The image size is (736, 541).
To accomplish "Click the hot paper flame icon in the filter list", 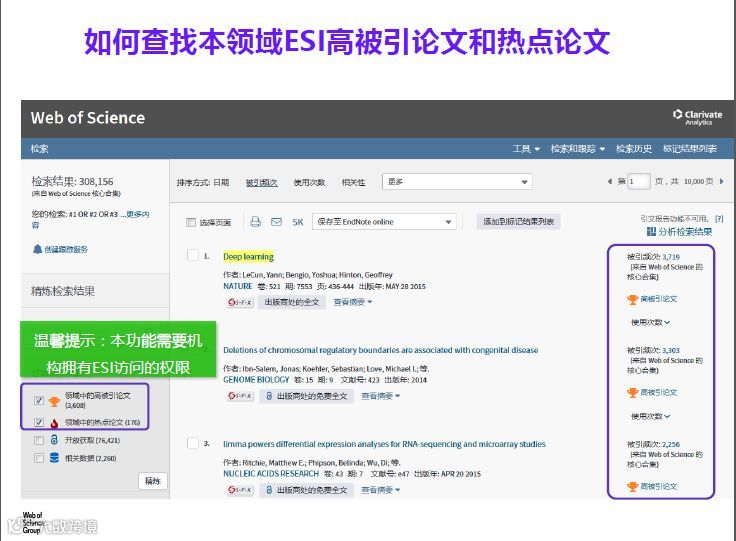I will (54, 423).
